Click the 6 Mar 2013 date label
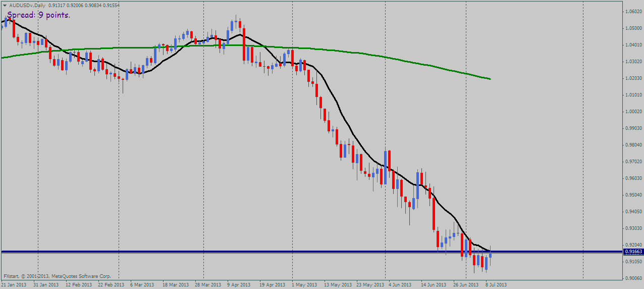Viewport: 644px width, 289px height. (x=143, y=285)
